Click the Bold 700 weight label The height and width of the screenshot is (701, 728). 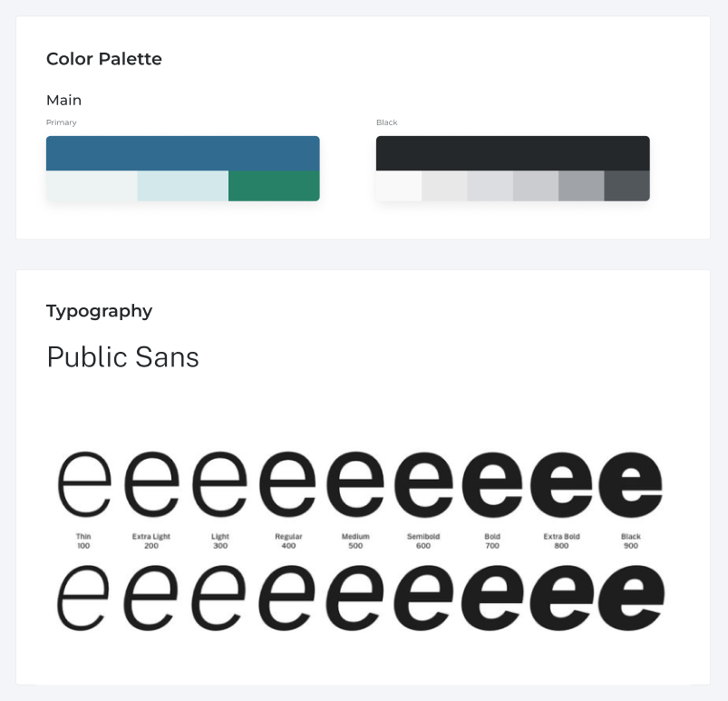coord(492,541)
